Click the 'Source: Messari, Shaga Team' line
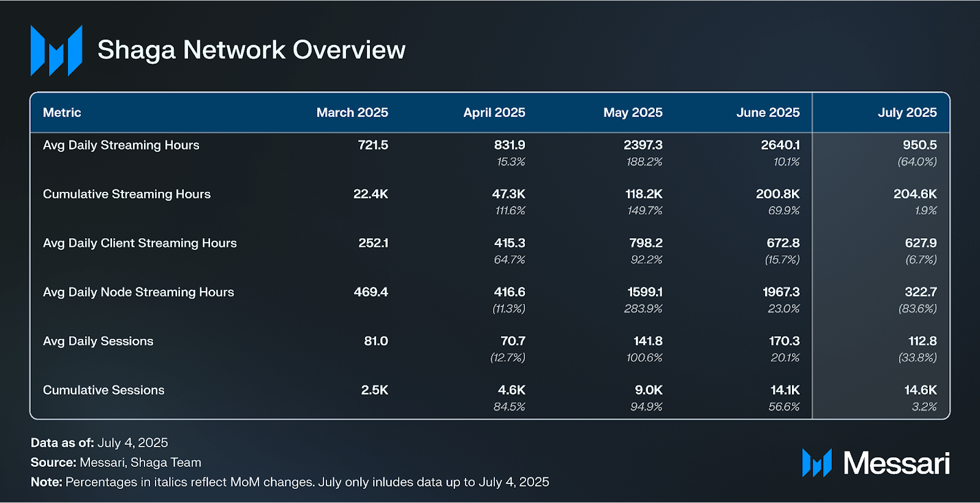 (116, 463)
